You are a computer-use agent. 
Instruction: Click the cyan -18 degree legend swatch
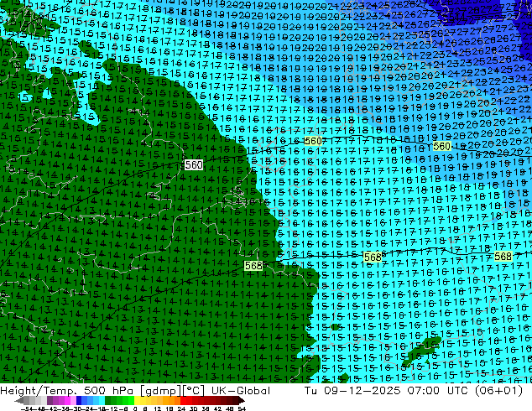(x=102, y=400)
